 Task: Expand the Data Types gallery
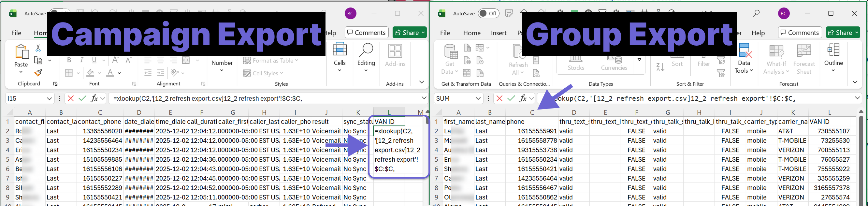pos(639,60)
